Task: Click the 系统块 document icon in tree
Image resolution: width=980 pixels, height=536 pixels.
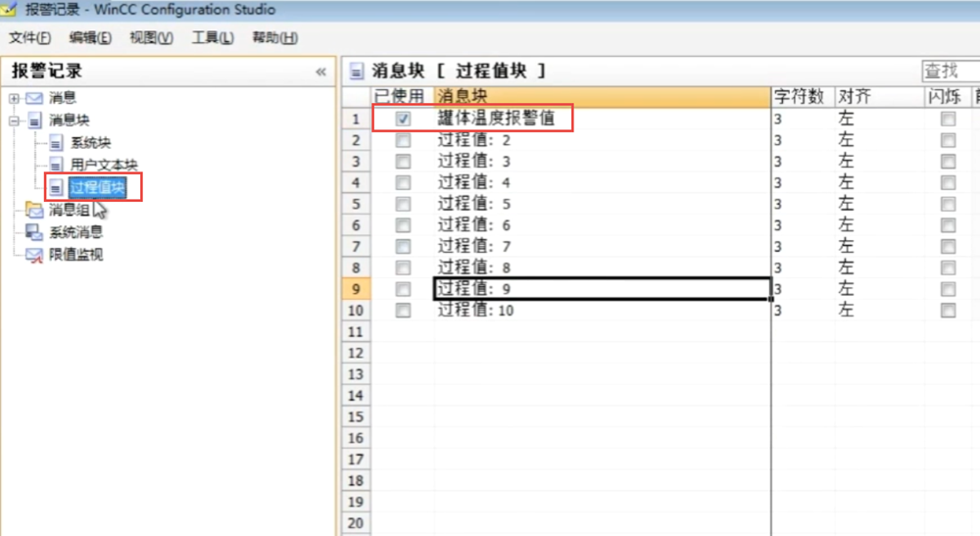Action: coord(56,143)
